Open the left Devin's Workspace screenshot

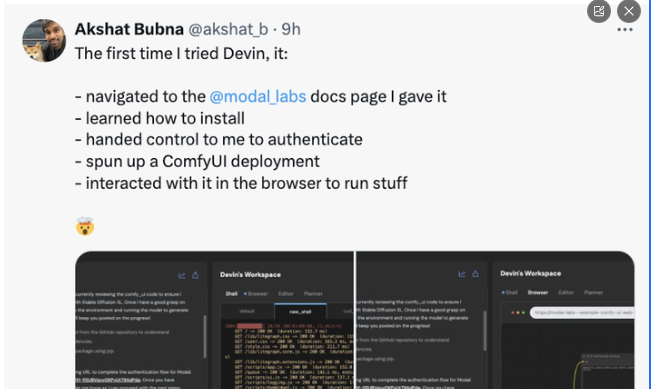coord(214,320)
